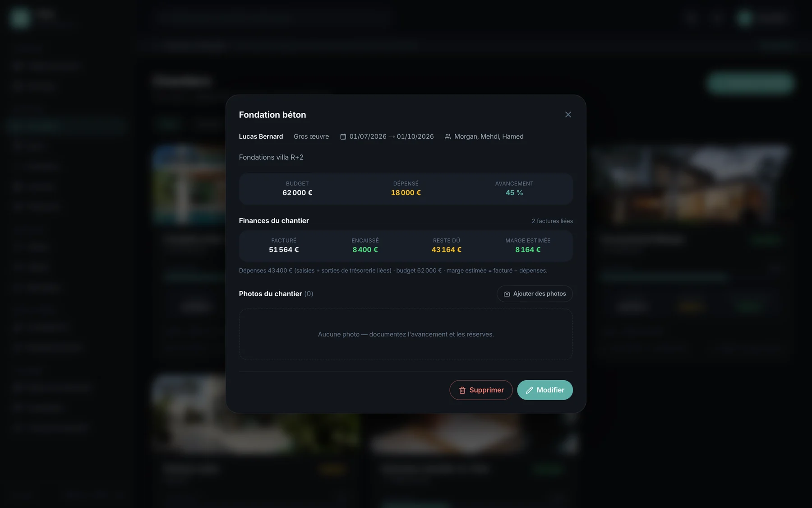Click the pencil icon in Modifier
Viewport: 812px width, 508px height.
529,390
